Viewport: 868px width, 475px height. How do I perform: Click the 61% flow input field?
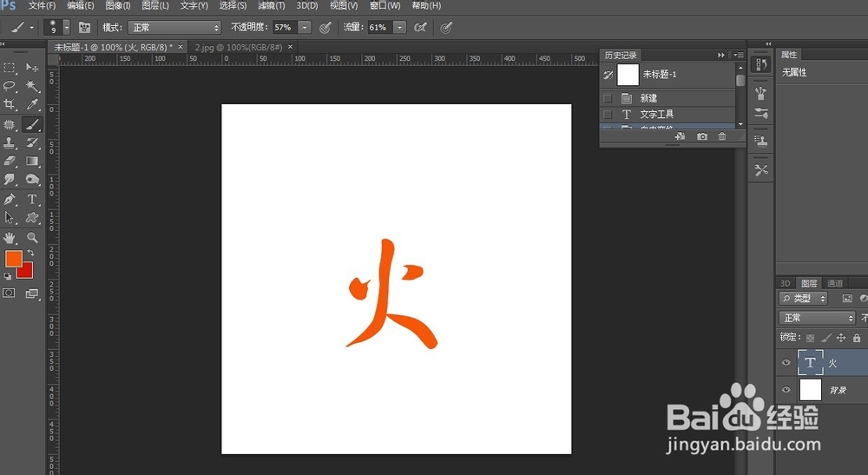tap(378, 27)
